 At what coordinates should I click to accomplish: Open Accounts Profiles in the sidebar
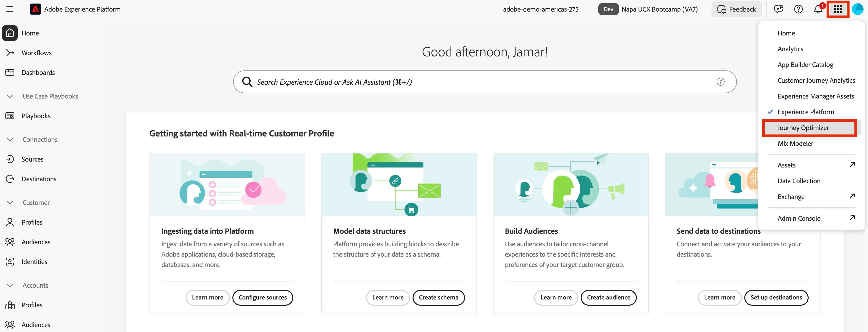pyautogui.click(x=32, y=305)
